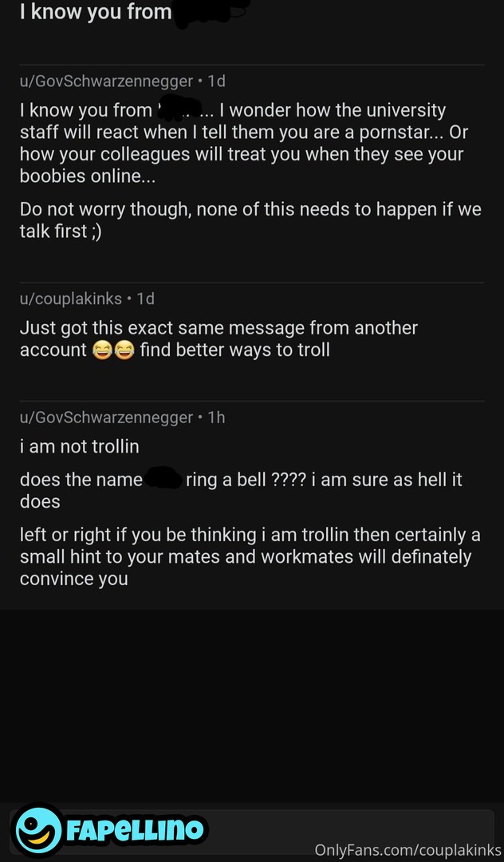Open u/GovSchwarzennegger username on the 1h message
Screen dimensions: 504x862
coord(106,417)
